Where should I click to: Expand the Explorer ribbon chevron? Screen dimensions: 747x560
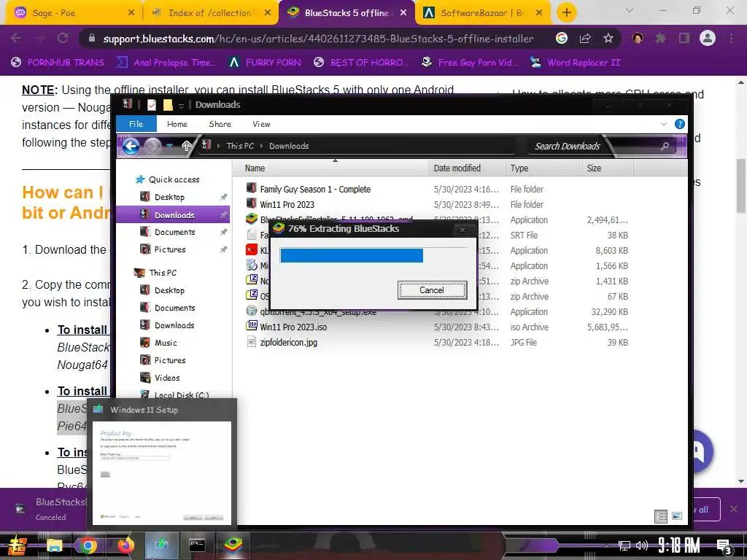pyautogui.click(x=664, y=124)
